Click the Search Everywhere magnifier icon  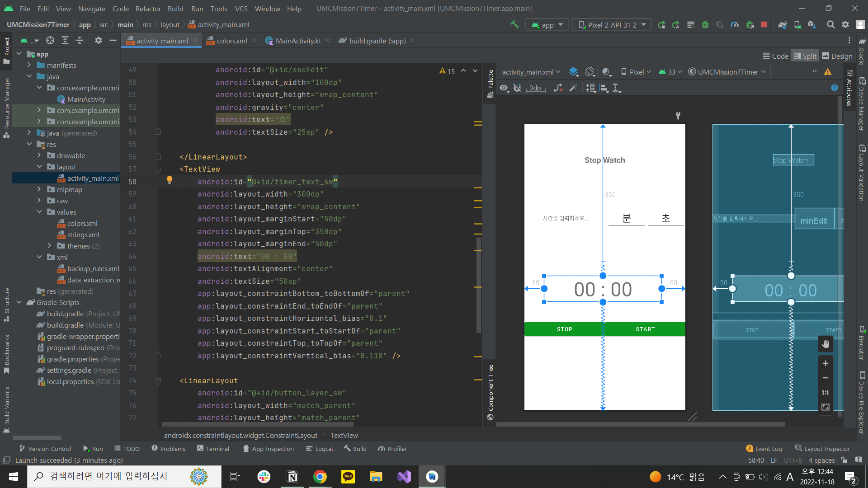(x=830, y=25)
